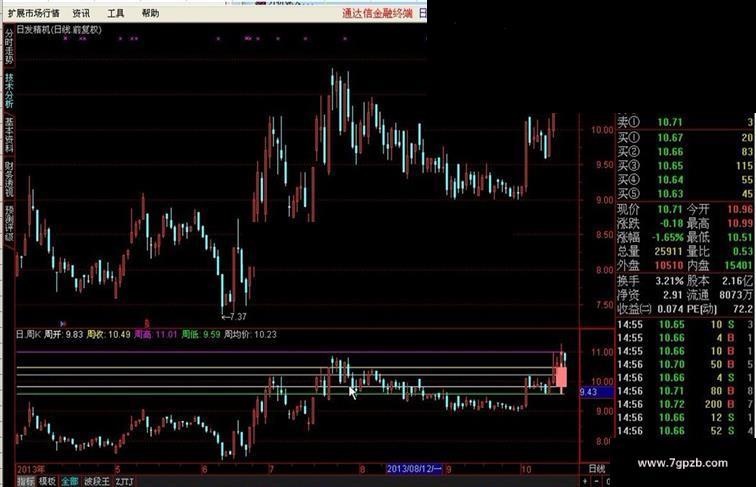Click the 量比 0.53 value
Image resolution: width=756 pixels, height=487 pixels.
742,251
